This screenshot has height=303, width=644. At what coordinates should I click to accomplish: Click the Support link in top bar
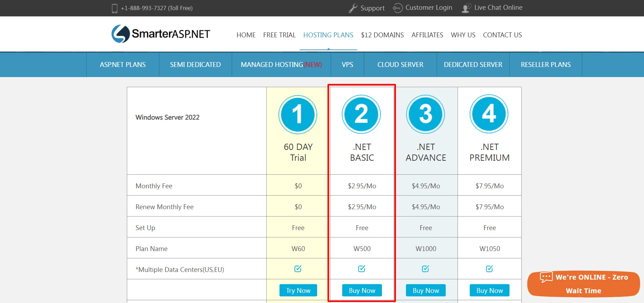pyautogui.click(x=372, y=8)
